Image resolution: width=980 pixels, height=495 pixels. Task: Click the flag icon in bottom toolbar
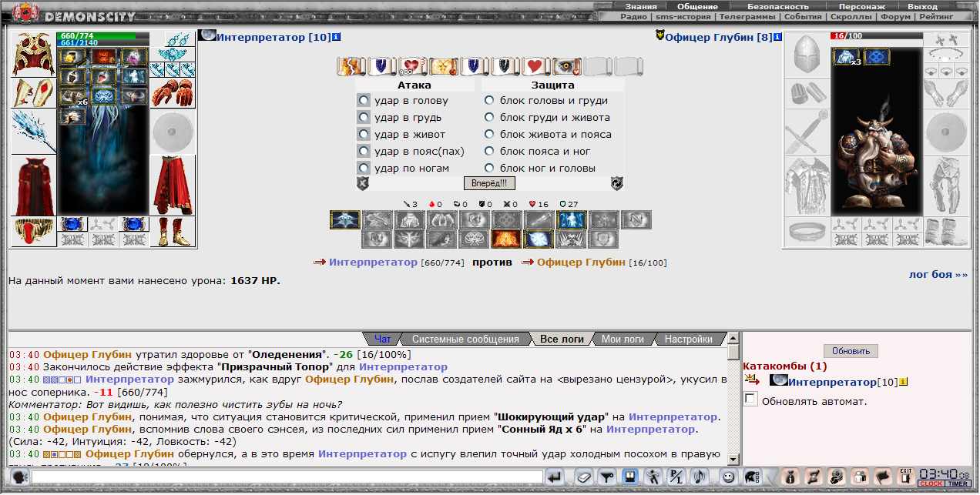pos(884,477)
